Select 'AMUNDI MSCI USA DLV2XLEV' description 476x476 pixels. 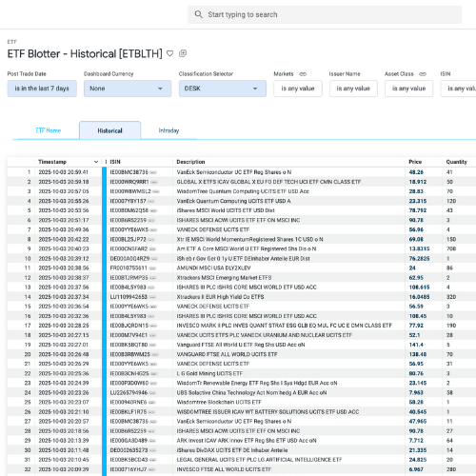click(x=213, y=268)
